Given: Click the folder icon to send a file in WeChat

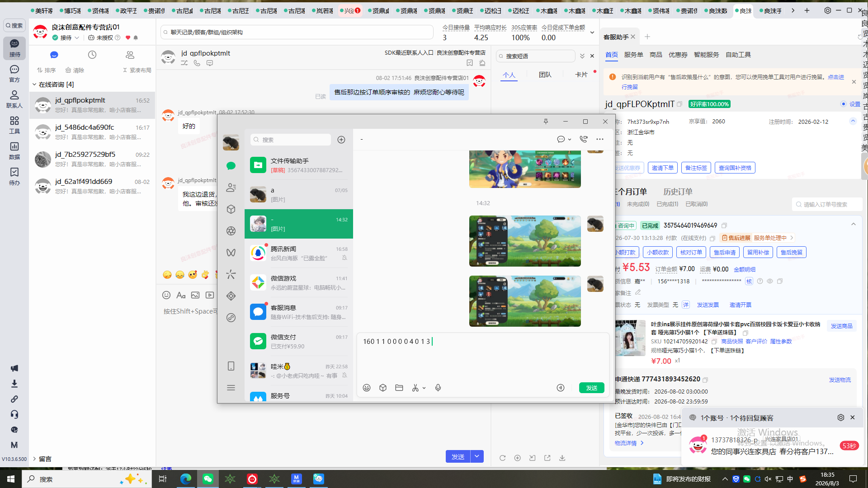Looking at the screenshot, I should tap(399, 388).
